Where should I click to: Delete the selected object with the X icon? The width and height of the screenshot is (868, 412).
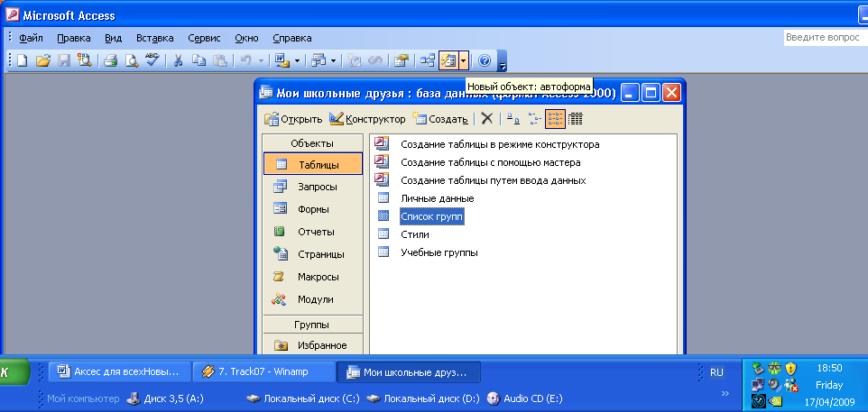point(486,118)
